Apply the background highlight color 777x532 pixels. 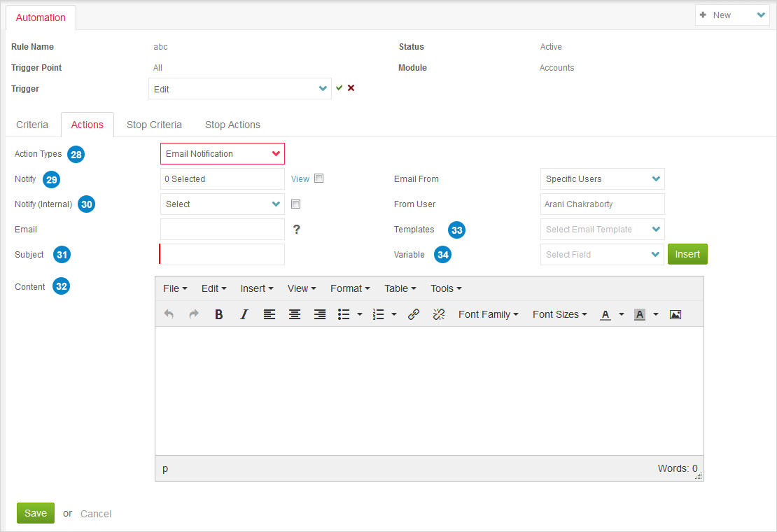coord(640,314)
